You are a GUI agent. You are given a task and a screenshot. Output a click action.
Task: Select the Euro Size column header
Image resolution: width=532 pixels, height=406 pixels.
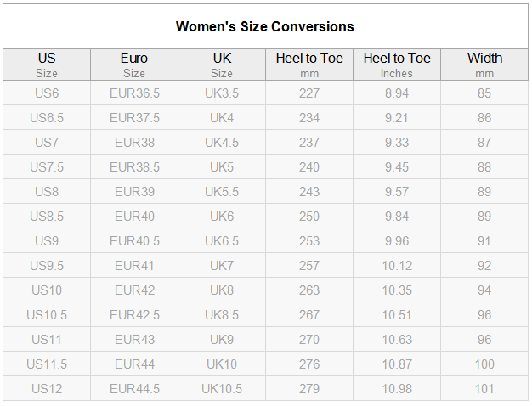click(134, 65)
